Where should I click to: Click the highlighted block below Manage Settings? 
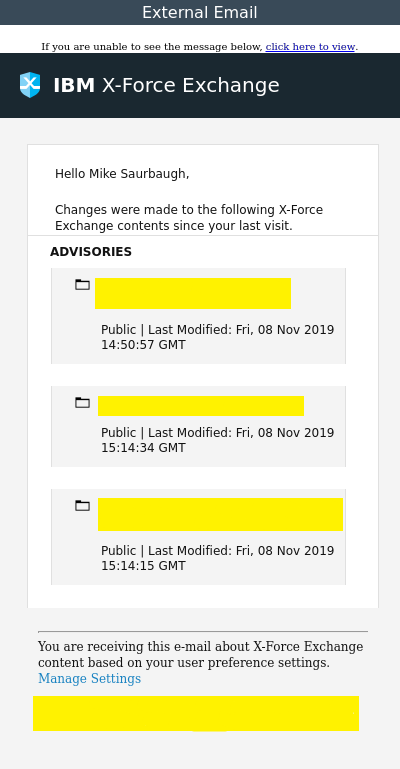196,713
